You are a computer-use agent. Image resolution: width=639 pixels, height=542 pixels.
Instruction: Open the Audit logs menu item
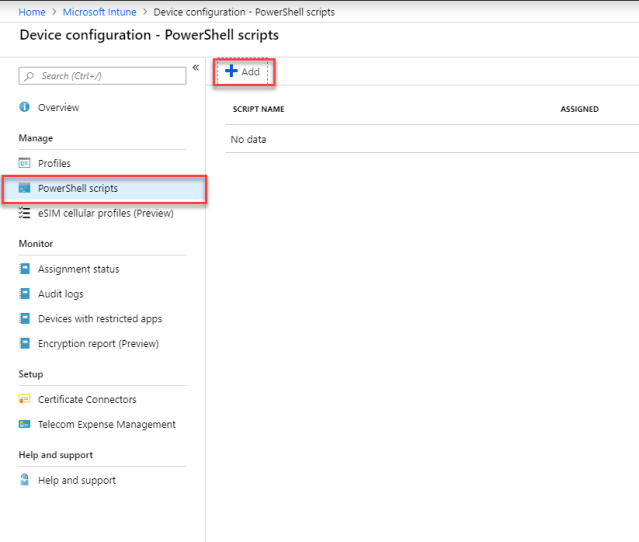(x=61, y=294)
